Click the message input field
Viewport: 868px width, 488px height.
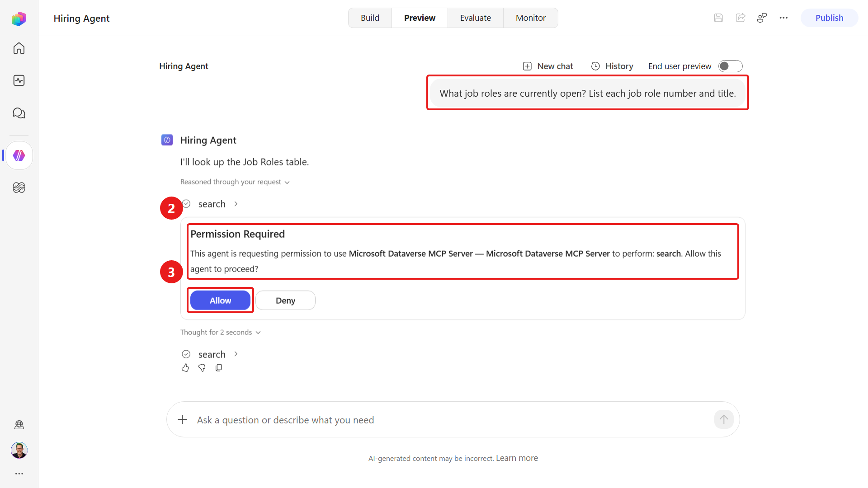pos(453,420)
